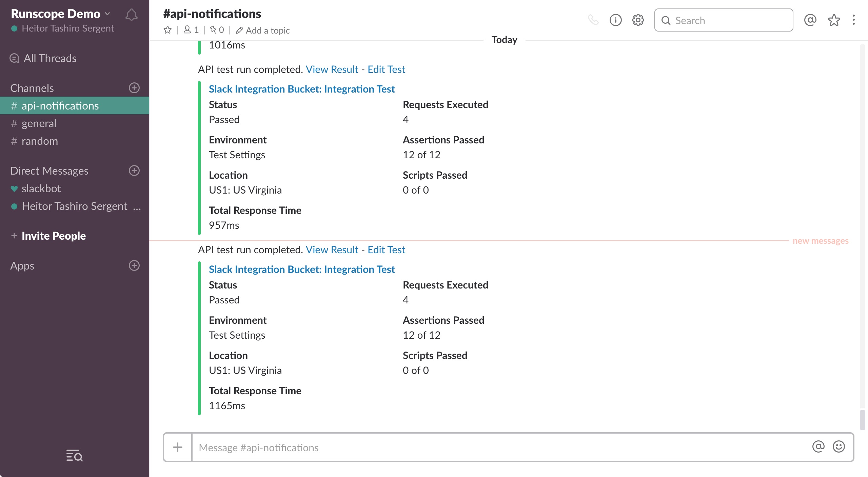The width and height of the screenshot is (868, 477).
Task: Click Add a topic
Action: (263, 31)
